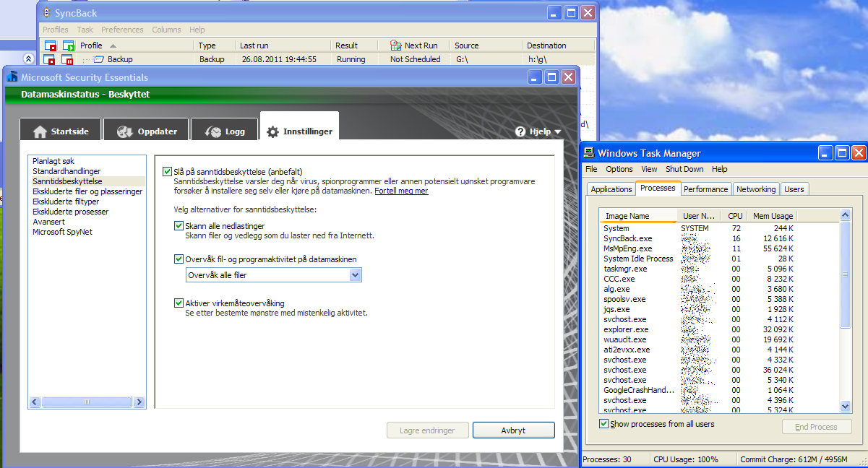Select 'Ekskluderte prosesser' in settings list
This screenshot has width=868, height=468.
pyautogui.click(x=70, y=212)
